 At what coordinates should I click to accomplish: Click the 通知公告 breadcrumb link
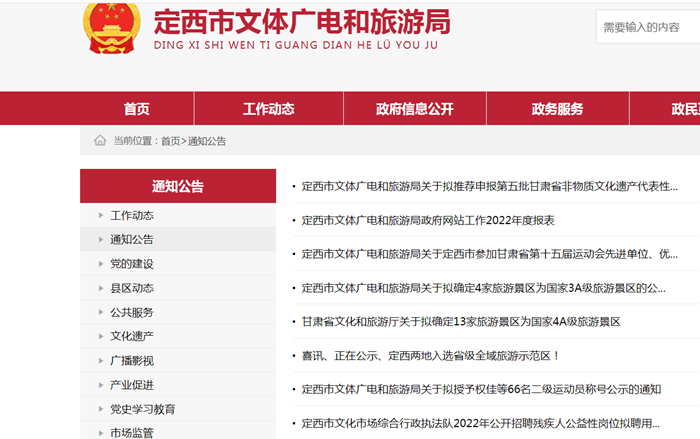[207, 141]
